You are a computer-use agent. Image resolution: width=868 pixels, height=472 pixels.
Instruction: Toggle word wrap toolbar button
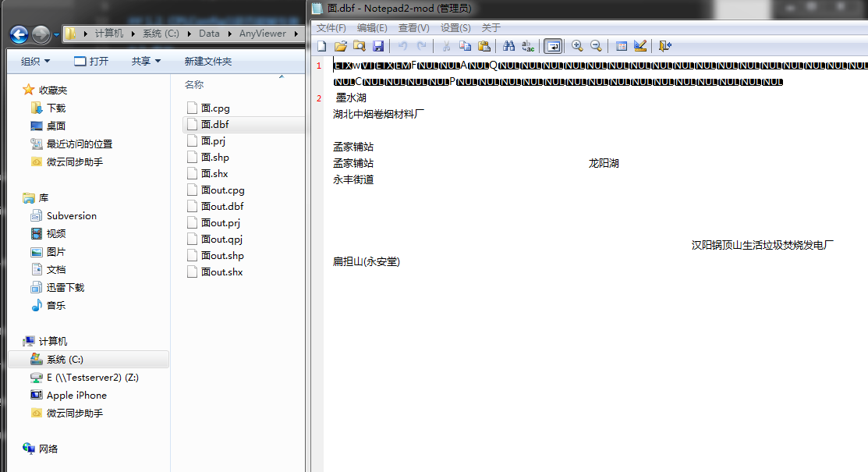(553, 46)
